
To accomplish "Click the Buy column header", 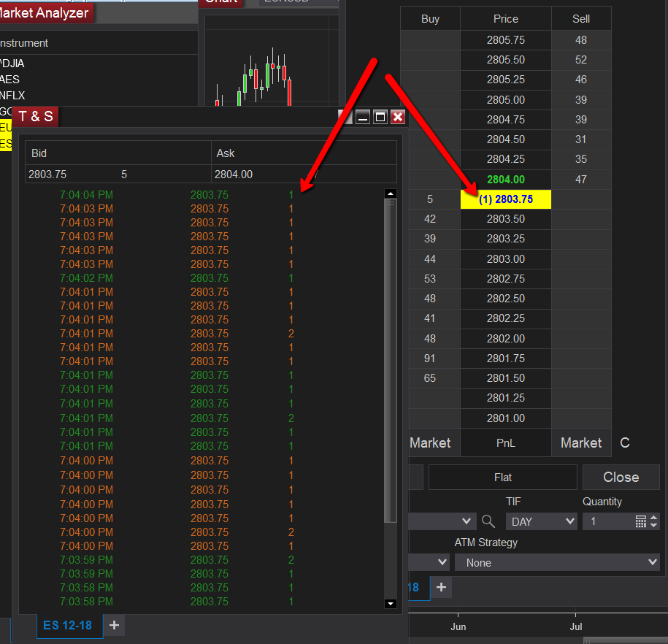I will [430, 19].
